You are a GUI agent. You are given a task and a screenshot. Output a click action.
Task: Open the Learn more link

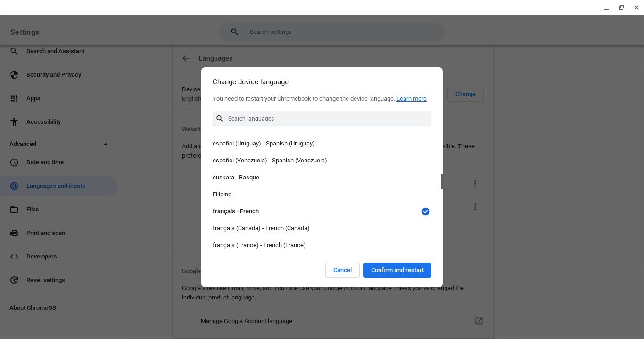coord(411,99)
